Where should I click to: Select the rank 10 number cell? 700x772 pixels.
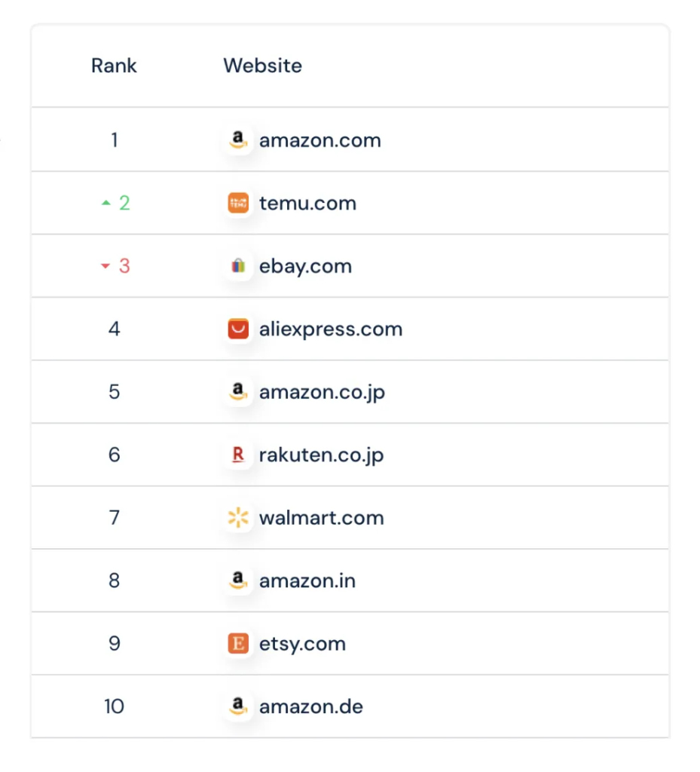114,706
